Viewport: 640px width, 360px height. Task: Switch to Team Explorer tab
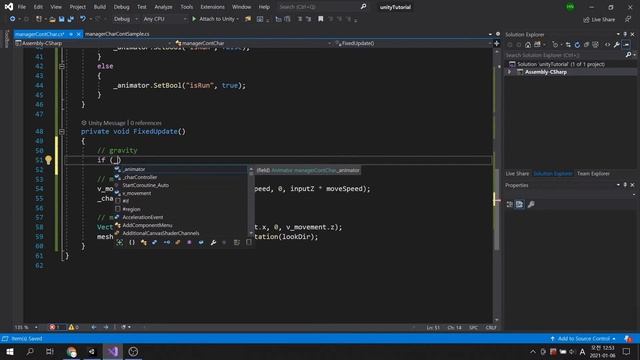pyautogui.click(x=593, y=173)
